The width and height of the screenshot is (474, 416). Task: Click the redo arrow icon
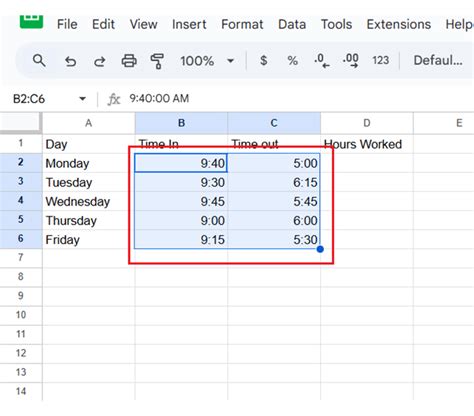[x=99, y=61]
